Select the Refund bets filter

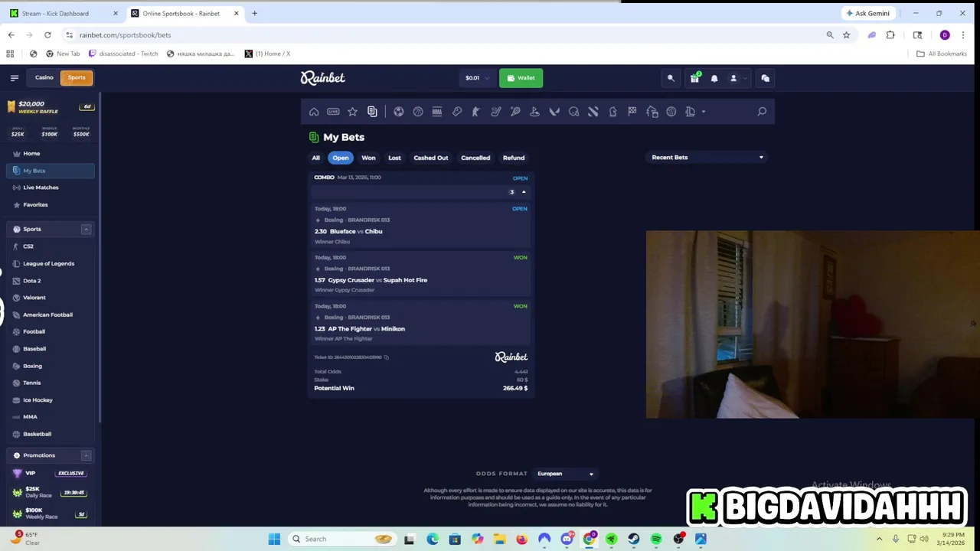click(x=514, y=158)
